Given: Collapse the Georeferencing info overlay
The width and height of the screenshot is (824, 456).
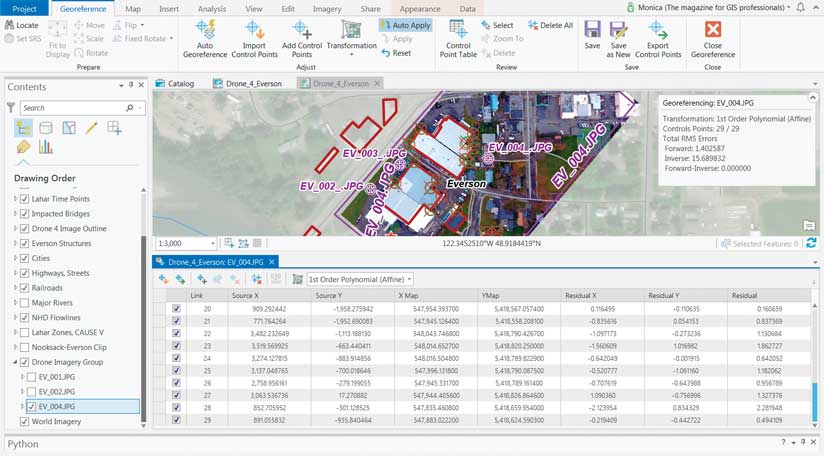Looking at the screenshot, I should click(x=812, y=98).
